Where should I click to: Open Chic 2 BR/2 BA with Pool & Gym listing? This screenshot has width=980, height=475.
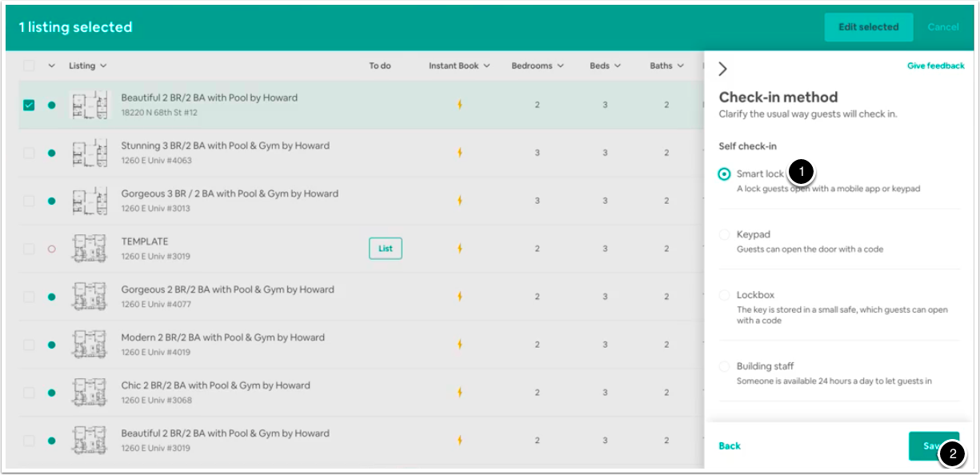coord(215,385)
